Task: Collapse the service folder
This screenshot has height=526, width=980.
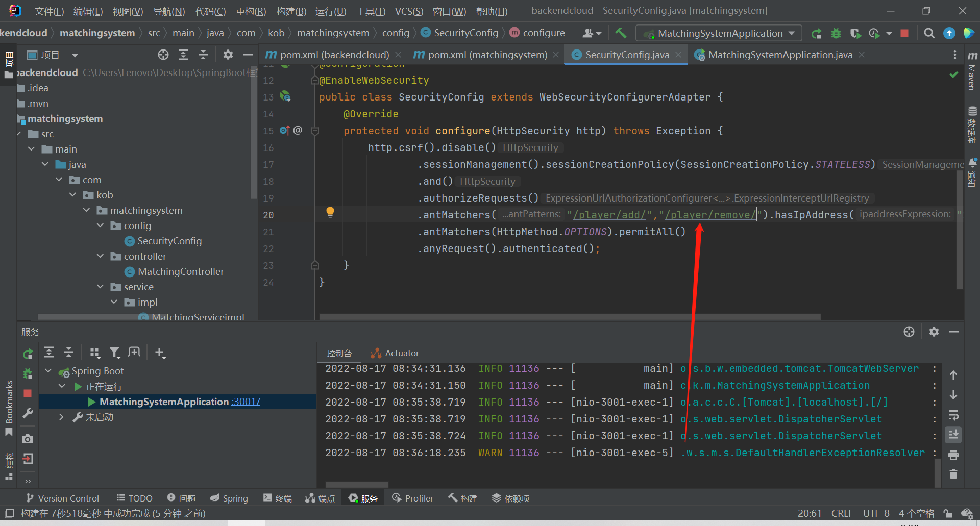Action: [x=101, y=287]
